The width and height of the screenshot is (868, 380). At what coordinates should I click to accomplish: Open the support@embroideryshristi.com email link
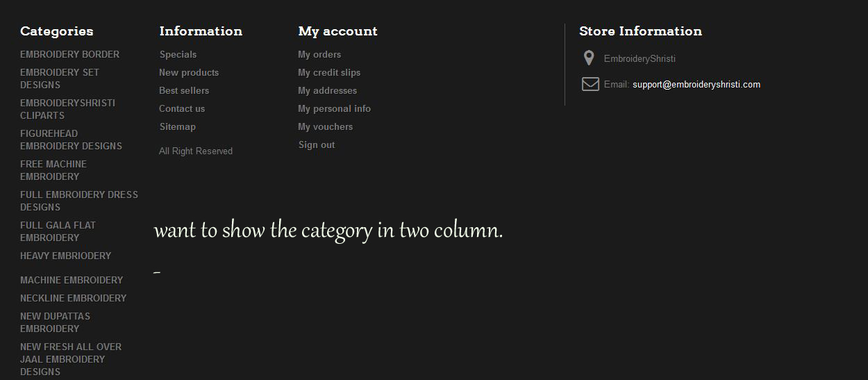point(696,85)
